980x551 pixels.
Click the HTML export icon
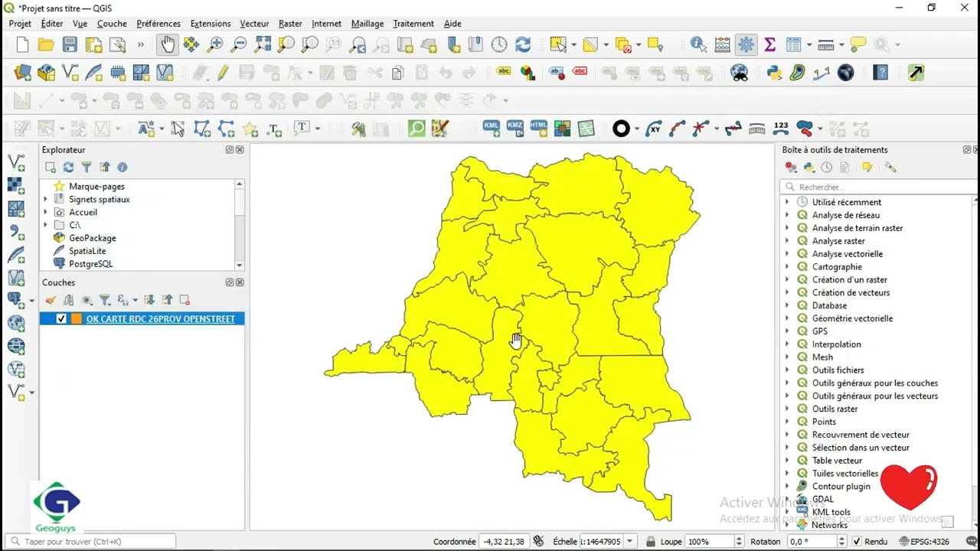[539, 128]
